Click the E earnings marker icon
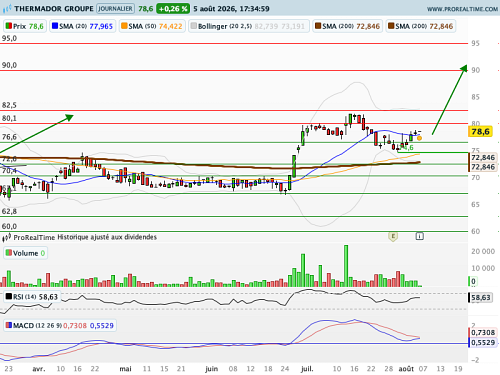The image size is (500, 375). (x=393, y=237)
